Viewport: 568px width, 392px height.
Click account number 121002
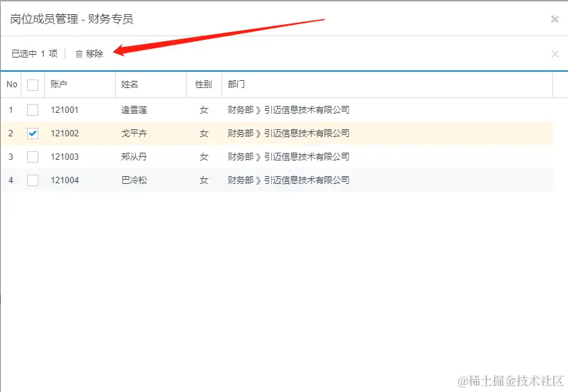(x=65, y=134)
